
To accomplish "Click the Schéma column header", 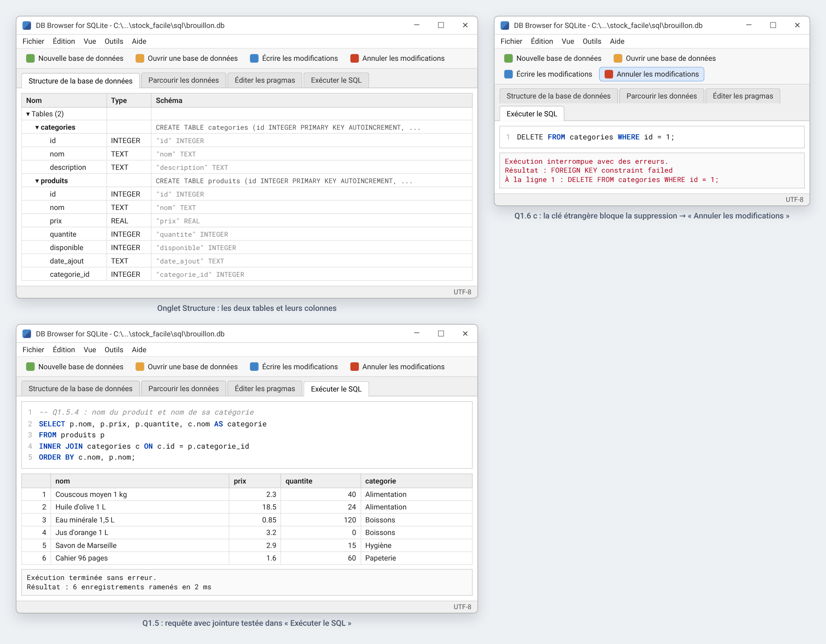I will (x=311, y=101).
